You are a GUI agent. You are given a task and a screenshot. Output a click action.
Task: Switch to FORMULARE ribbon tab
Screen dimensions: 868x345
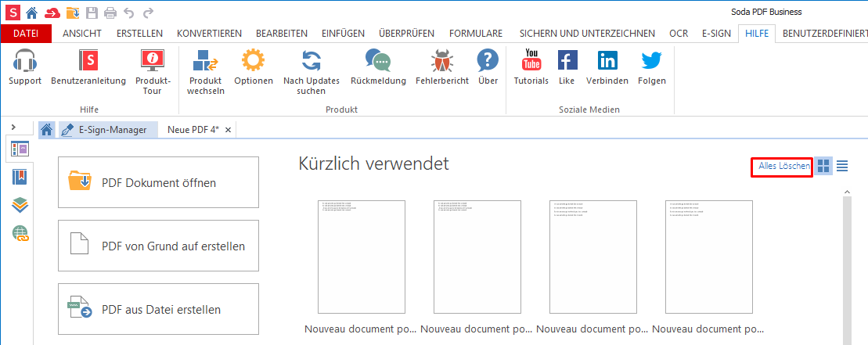point(476,33)
